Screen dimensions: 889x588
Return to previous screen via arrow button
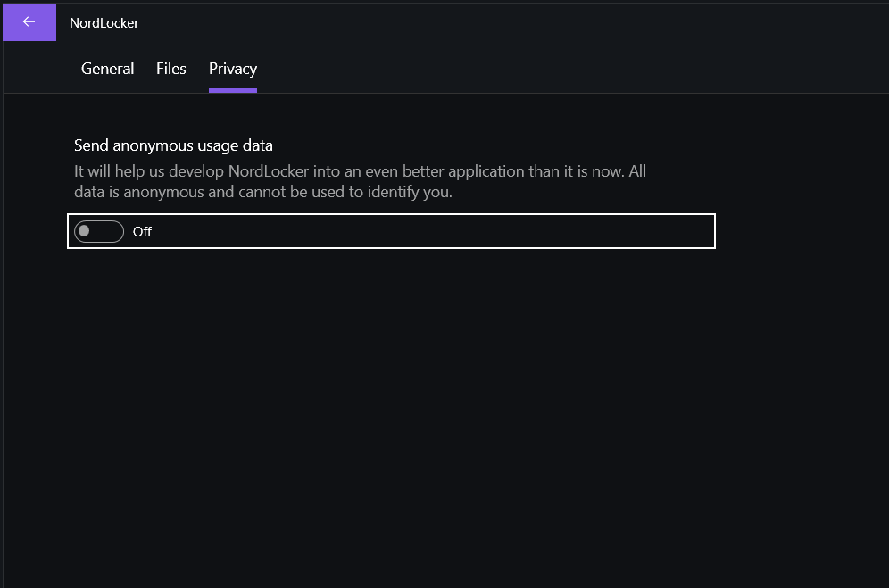point(29,21)
